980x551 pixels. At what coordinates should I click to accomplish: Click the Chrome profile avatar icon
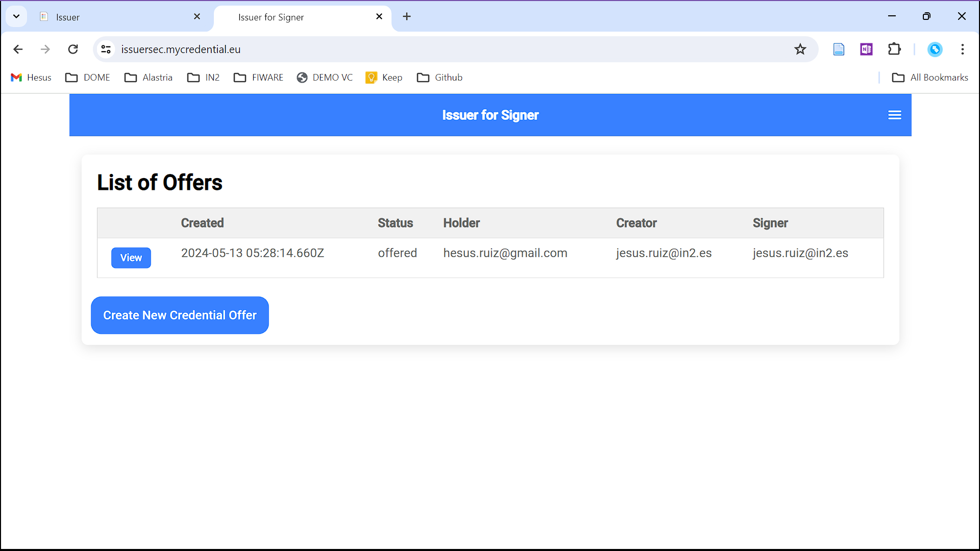coord(936,48)
